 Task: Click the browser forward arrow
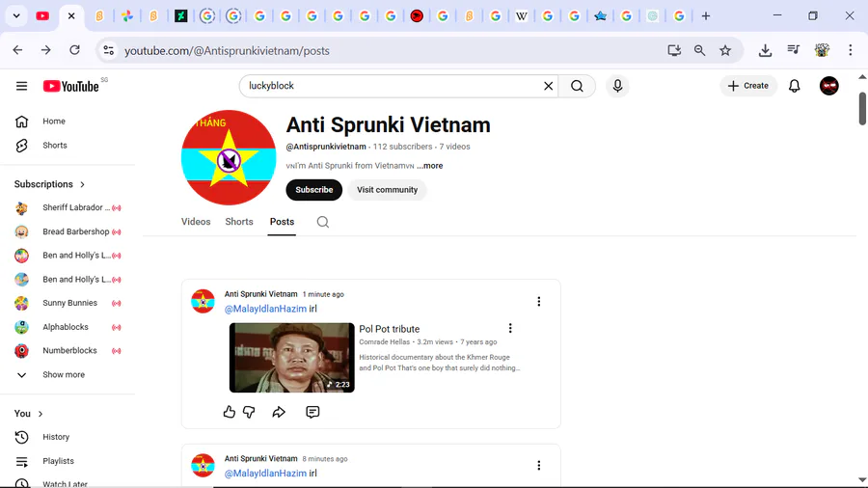click(46, 51)
